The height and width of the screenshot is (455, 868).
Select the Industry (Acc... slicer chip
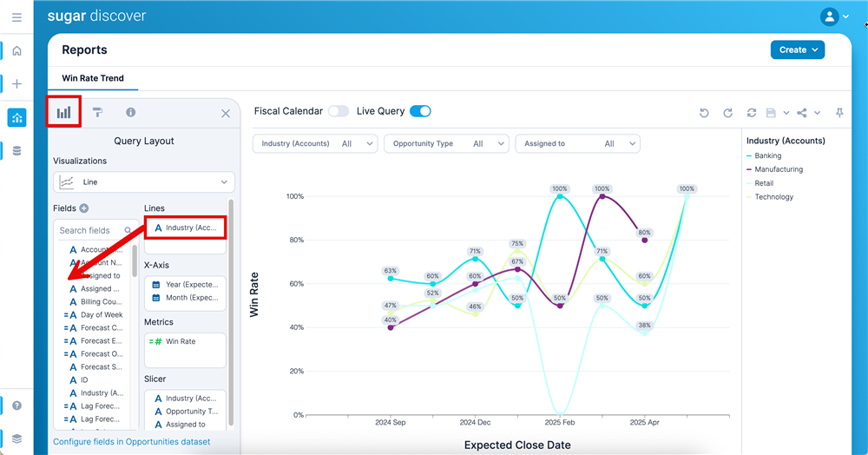coord(186,398)
